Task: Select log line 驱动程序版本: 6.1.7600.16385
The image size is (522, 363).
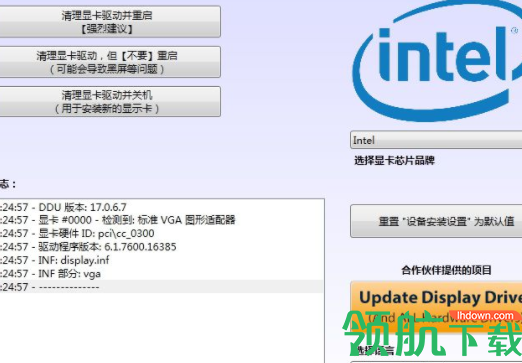Action: tap(161, 247)
